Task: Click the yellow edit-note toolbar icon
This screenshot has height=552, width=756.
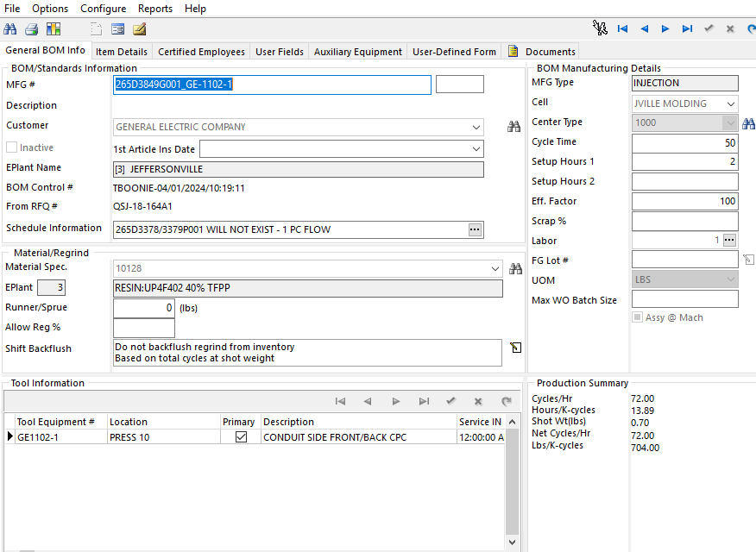Action: click(140, 28)
